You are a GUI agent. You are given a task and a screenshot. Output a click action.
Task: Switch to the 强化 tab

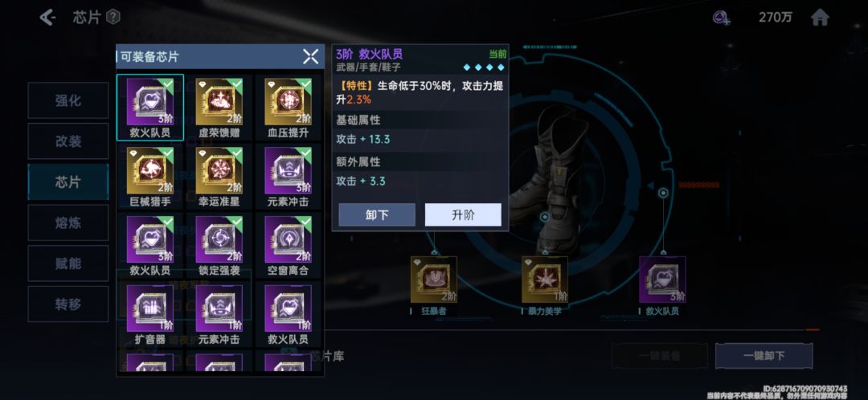click(68, 100)
